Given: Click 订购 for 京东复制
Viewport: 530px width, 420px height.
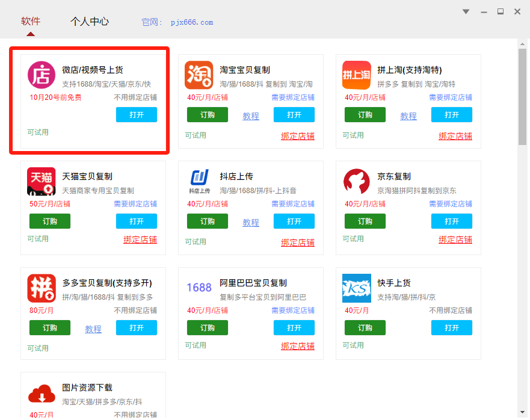Looking at the screenshot, I should point(365,221).
